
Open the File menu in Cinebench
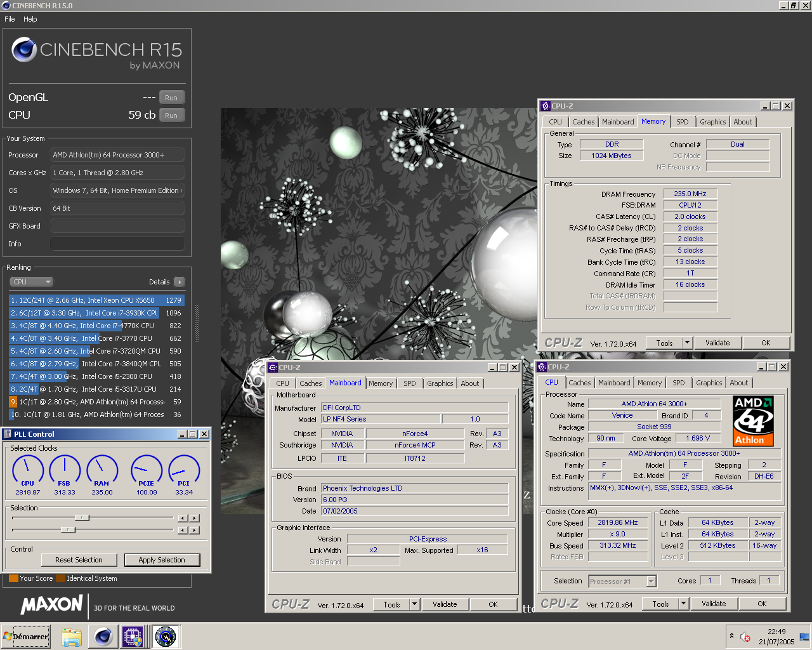10,19
